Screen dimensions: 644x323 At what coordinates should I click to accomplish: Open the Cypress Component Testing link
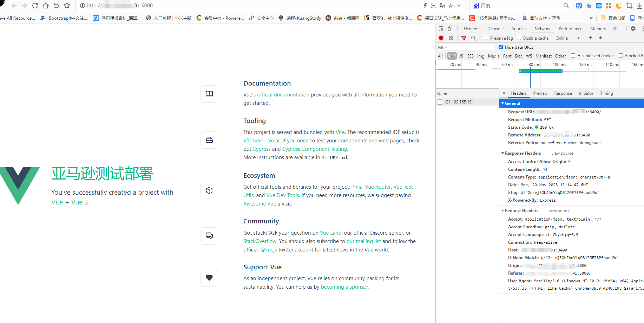pos(315,149)
